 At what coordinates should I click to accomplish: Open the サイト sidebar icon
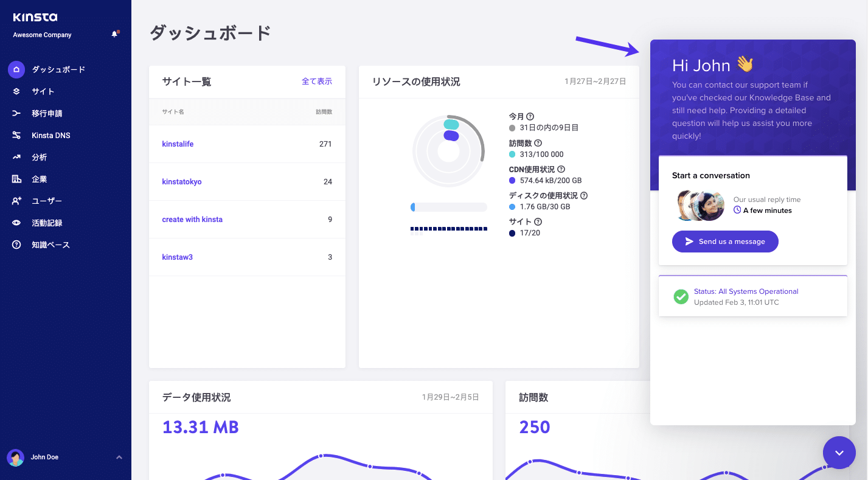(16, 91)
